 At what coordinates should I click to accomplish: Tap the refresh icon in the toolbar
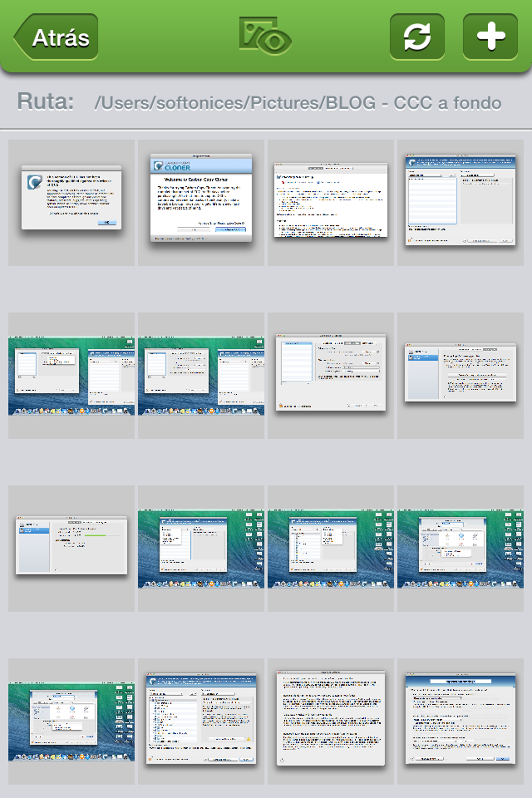click(417, 37)
